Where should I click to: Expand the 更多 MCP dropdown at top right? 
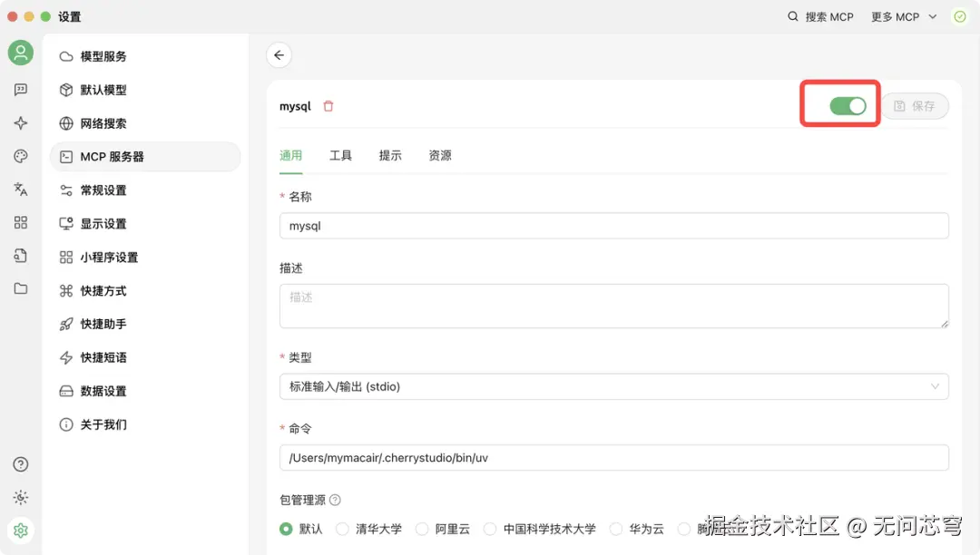[902, 16]
